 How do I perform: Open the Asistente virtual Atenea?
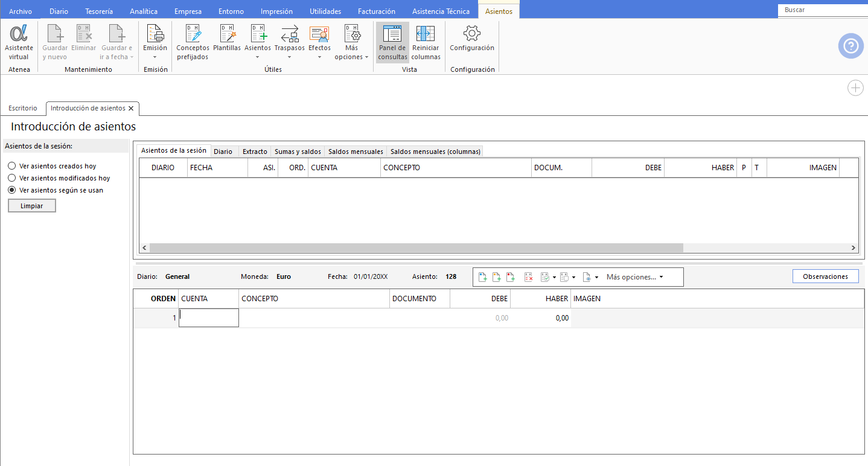19,42
